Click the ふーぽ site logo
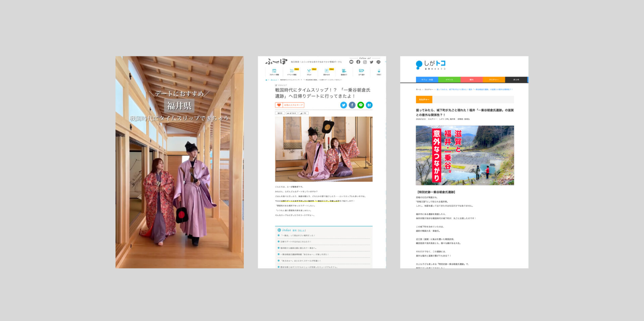The height and width of the screenshot is (321, 644). [x=276, y=62]
